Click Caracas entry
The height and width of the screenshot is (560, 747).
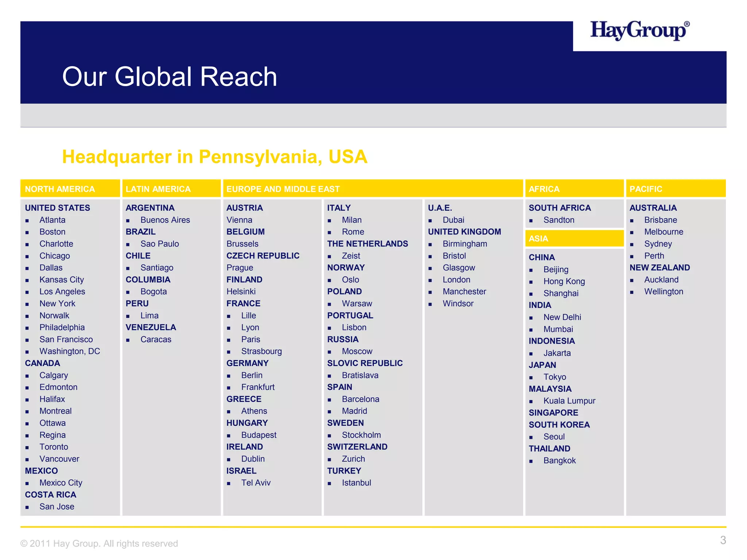click(x=156, y=339)
